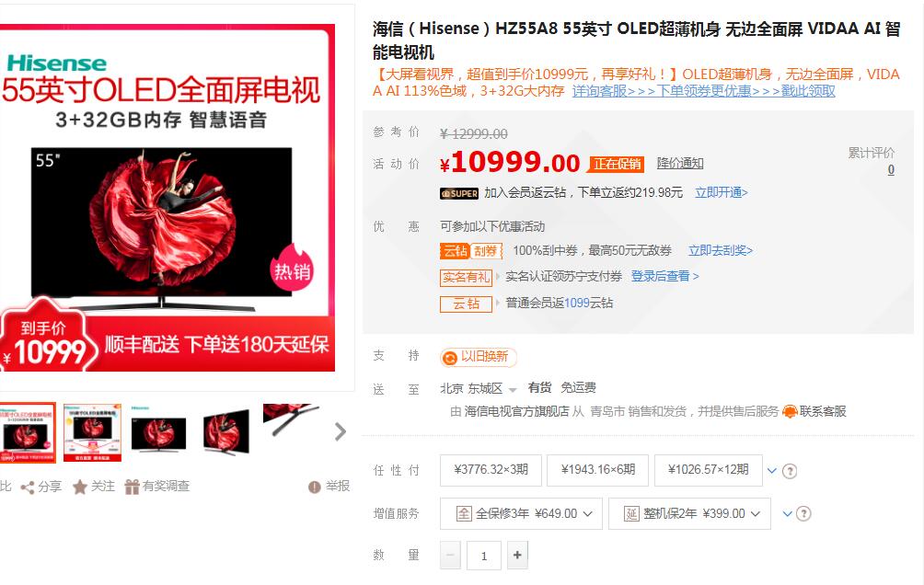Viewport: 924px width, 585px height.
Task: Open the 整机保2年 ¥399.00 dropdown
Action: tap(689, 514)
